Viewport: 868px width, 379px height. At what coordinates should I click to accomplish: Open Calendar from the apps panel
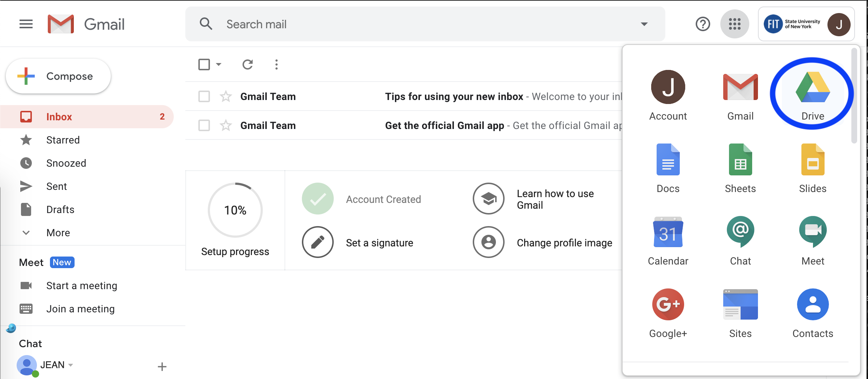(668, 241)
